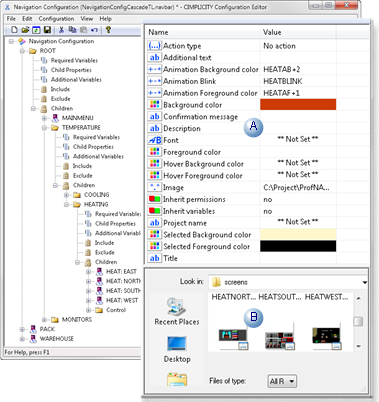Click the HEATBLINK value cell

[x=298, y=81]
